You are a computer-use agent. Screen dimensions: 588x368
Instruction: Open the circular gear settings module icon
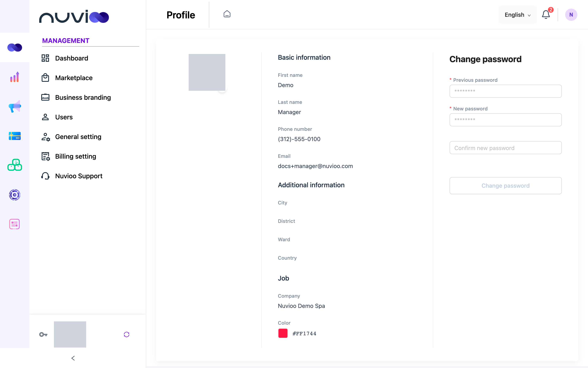pos(14,195)
